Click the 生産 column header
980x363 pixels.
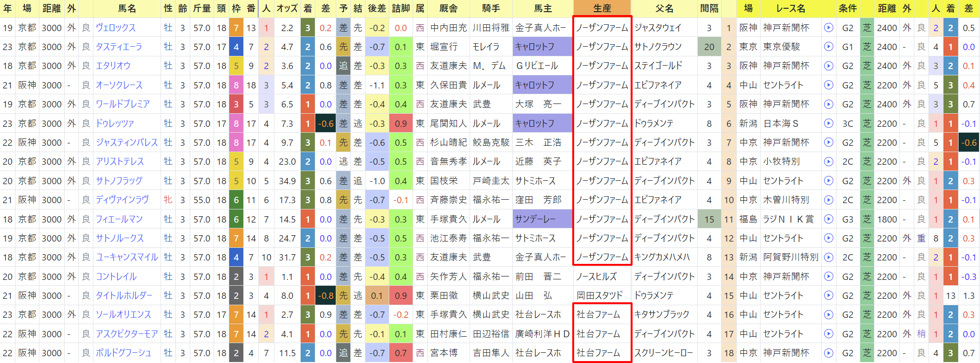602,8
